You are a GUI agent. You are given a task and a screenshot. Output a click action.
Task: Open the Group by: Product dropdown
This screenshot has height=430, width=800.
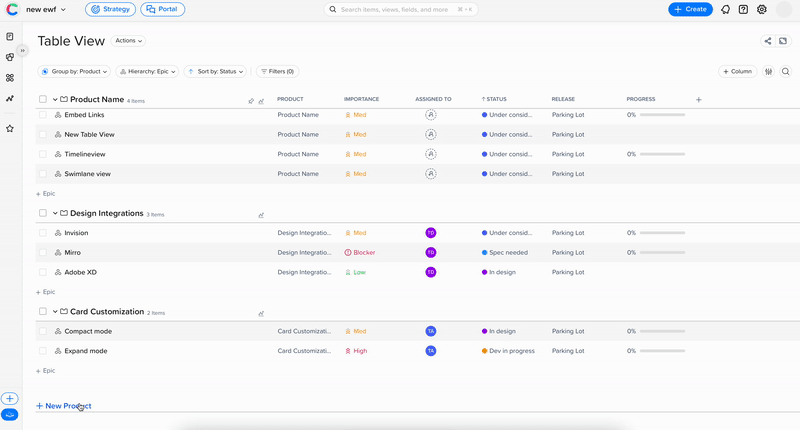point(75,72)
